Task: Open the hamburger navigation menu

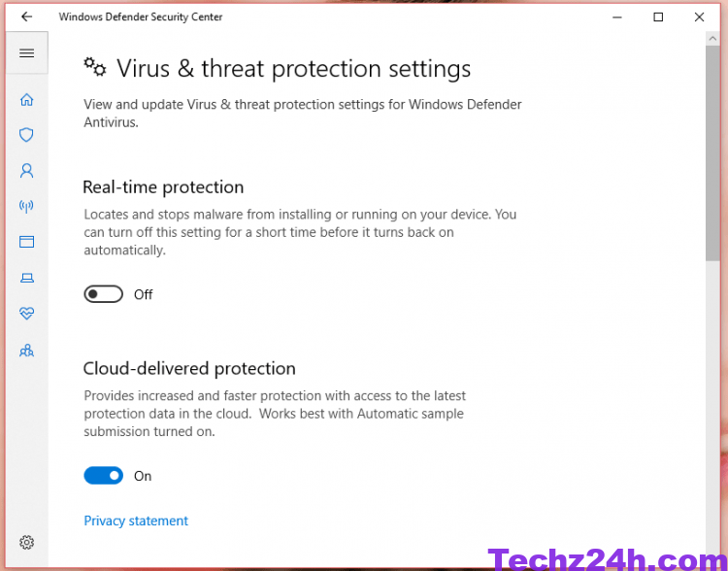Action: 26,53
